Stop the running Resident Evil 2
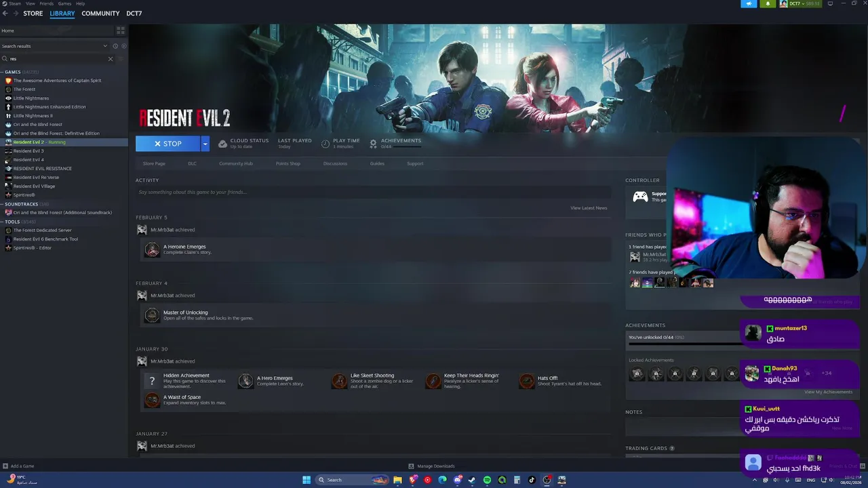The height and width of the screenshot is (488, 868). (x=168, y=144)
